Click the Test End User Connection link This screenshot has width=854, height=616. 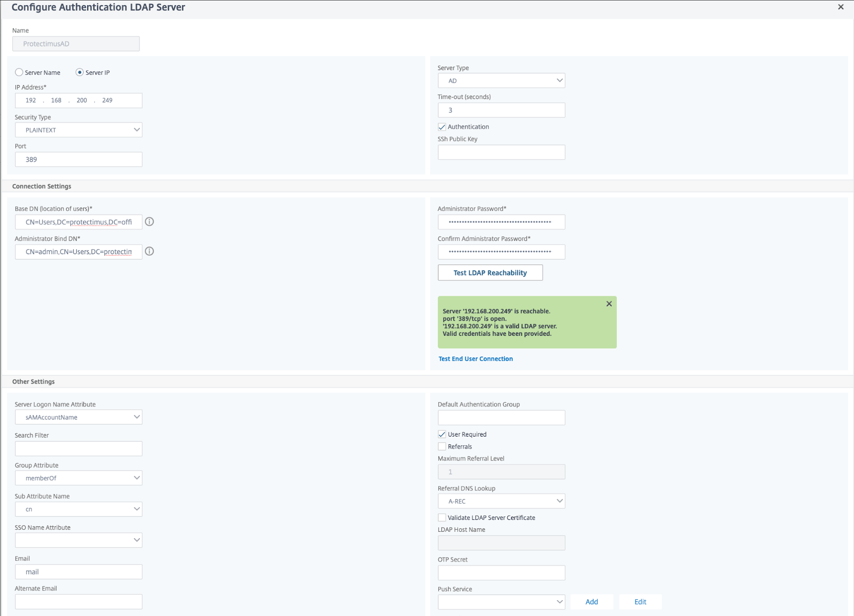coord(475,359)
